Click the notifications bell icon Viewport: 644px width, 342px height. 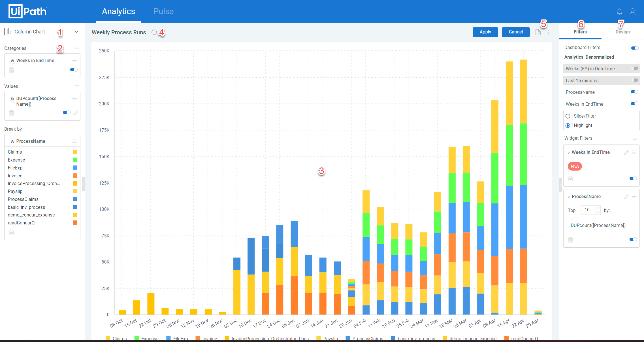pyautogui.click(x=619, y=11)
